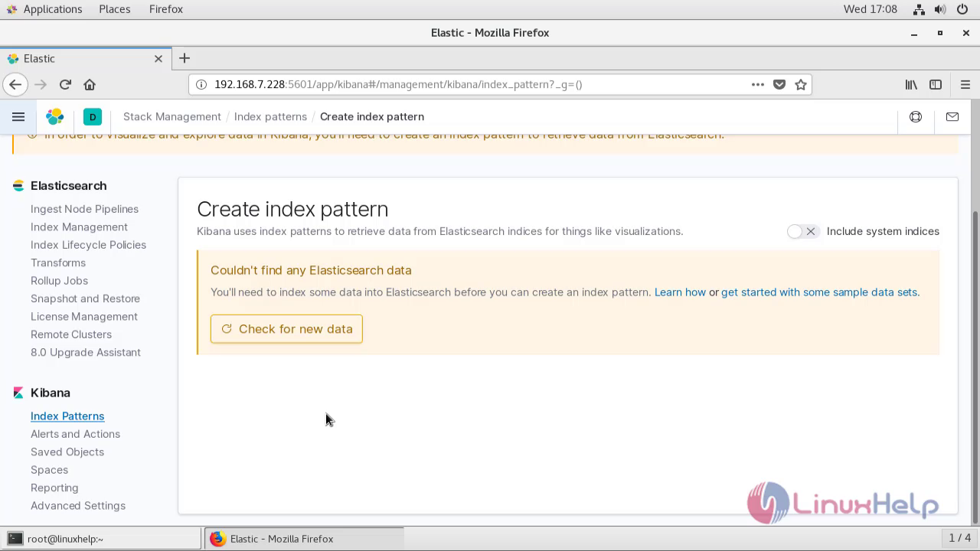The height and width of the screenshot is (551, 980).
Task: Open the help menu icon in the Kibana header
Action: [x=916, y=117]
